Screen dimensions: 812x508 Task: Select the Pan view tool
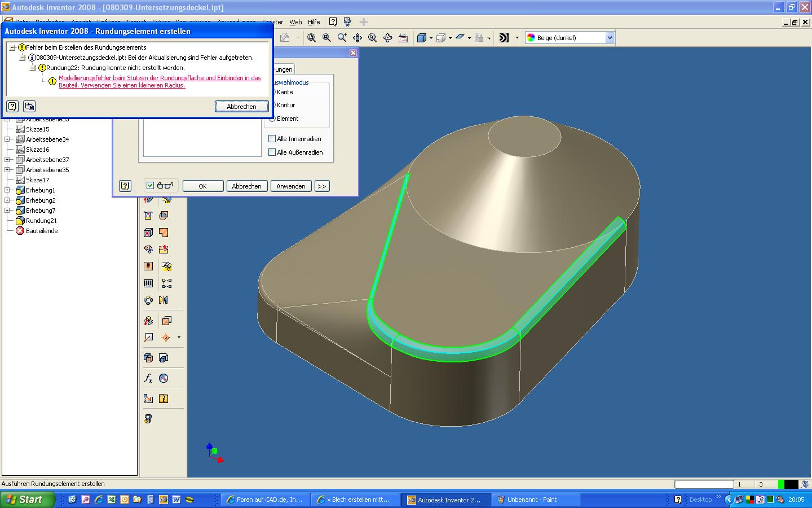[x=358, y=38]
